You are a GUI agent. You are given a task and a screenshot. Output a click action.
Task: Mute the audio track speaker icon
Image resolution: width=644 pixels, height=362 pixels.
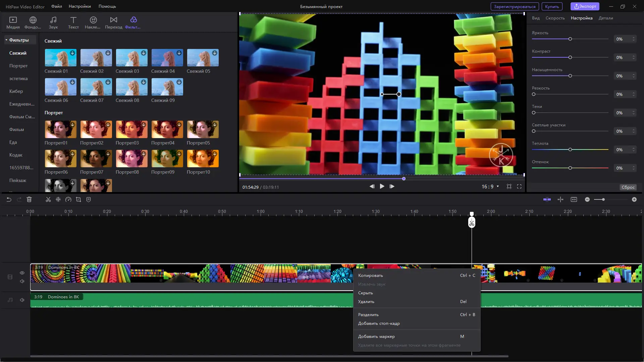coord(22,300)
